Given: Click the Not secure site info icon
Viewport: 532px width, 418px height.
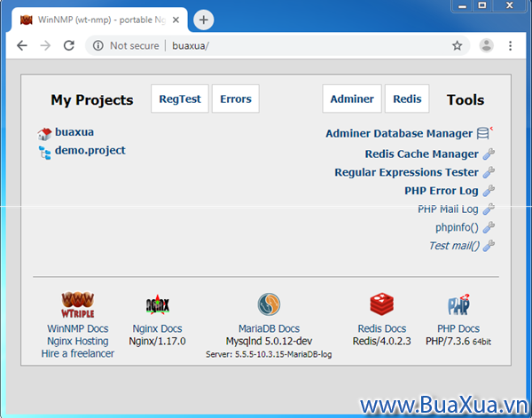Looking at the screenshot, I should [x=98, y=45].
